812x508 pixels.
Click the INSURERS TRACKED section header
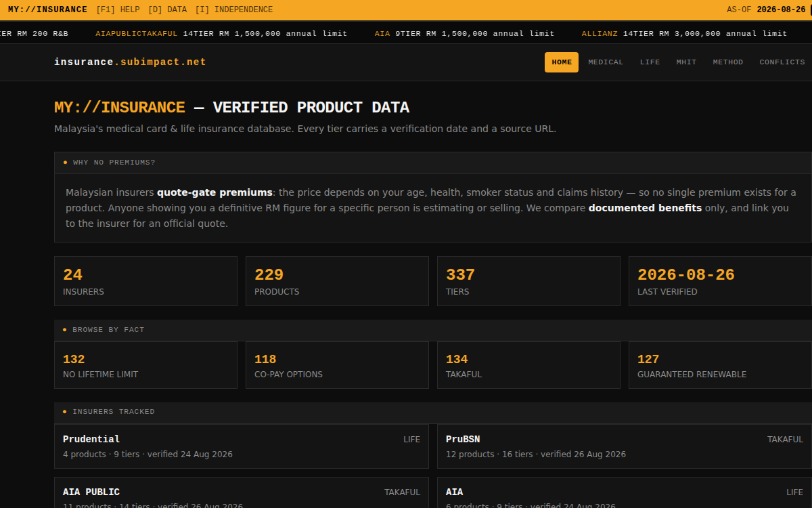point(433,412)
